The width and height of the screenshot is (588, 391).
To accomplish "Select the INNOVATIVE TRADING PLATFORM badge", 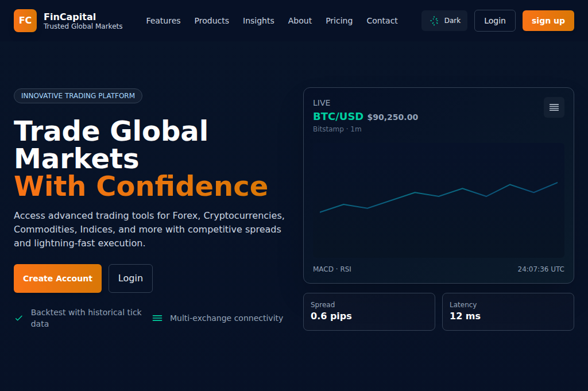I will point(78,96).
